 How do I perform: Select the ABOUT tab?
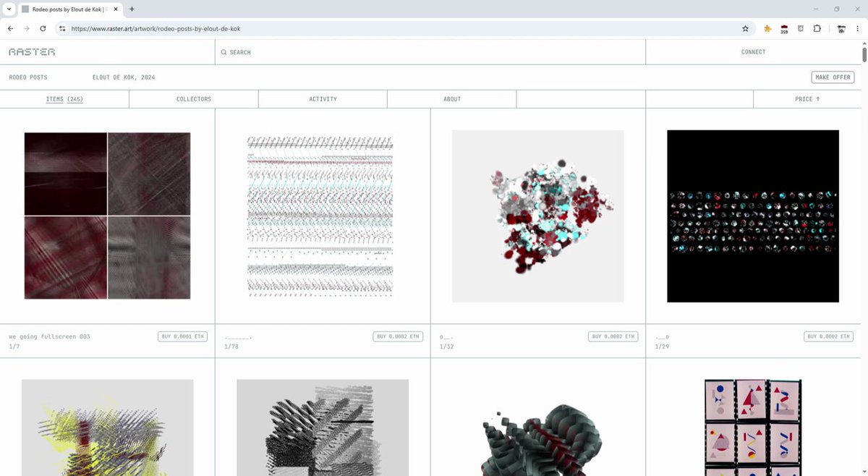(x=452, y=99)
